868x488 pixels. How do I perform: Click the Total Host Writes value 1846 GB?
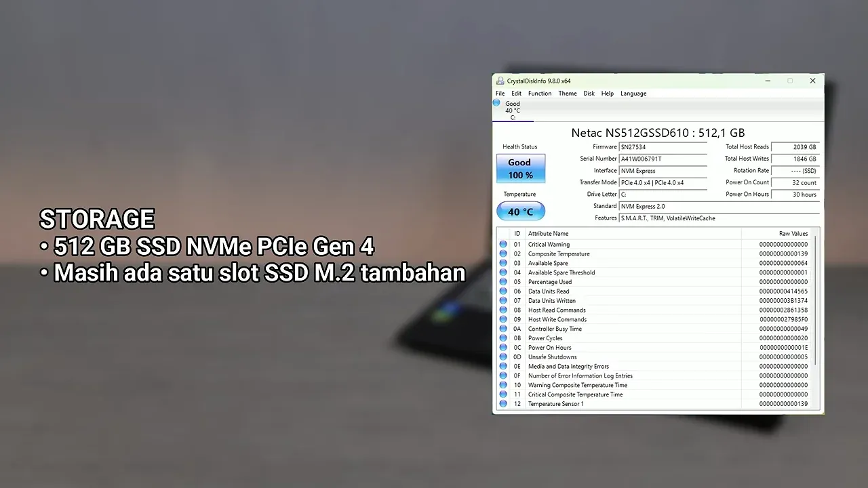coord(795,159)
